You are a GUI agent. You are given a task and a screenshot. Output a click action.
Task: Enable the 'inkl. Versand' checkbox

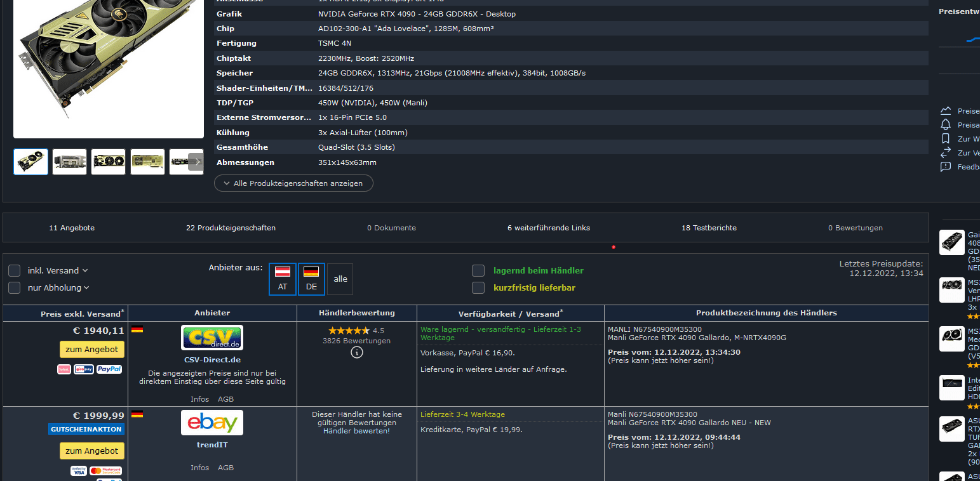click(x=15, y=271)
